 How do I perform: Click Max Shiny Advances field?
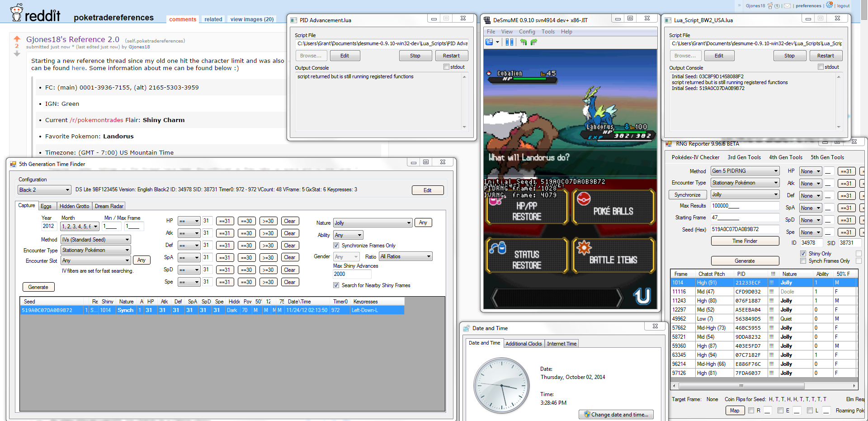click(x=352, y=274)
